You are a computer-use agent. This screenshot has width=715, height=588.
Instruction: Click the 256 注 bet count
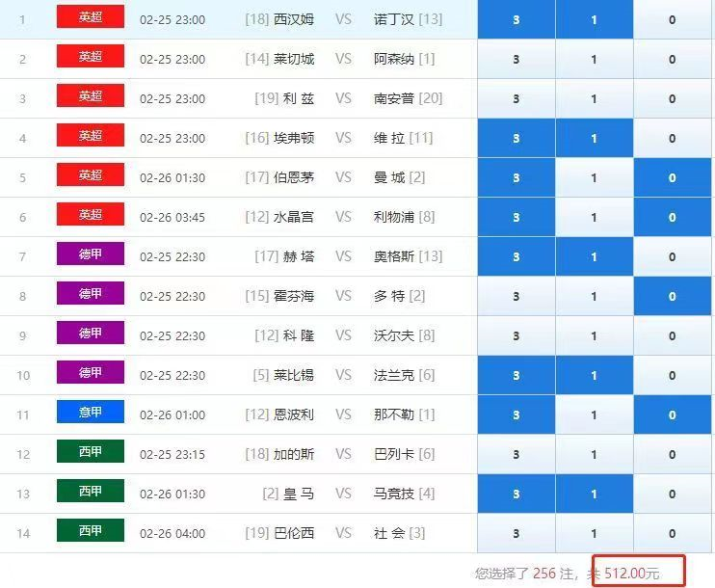(553, 574)
